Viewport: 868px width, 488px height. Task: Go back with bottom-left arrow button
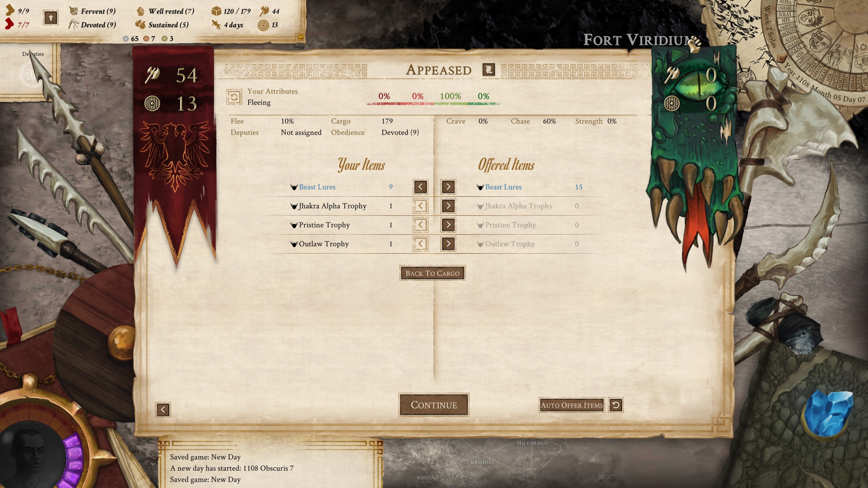tap(163, 410)
